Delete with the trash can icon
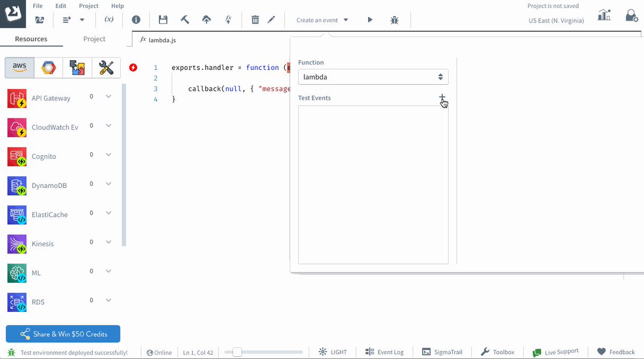This screenshot has height=359, width=644. pyautogui.click(x=255, y=20)
